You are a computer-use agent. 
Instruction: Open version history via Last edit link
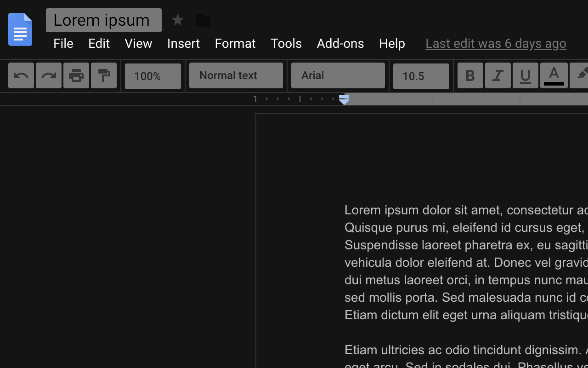pyautogui.click(x=496, y=43)
